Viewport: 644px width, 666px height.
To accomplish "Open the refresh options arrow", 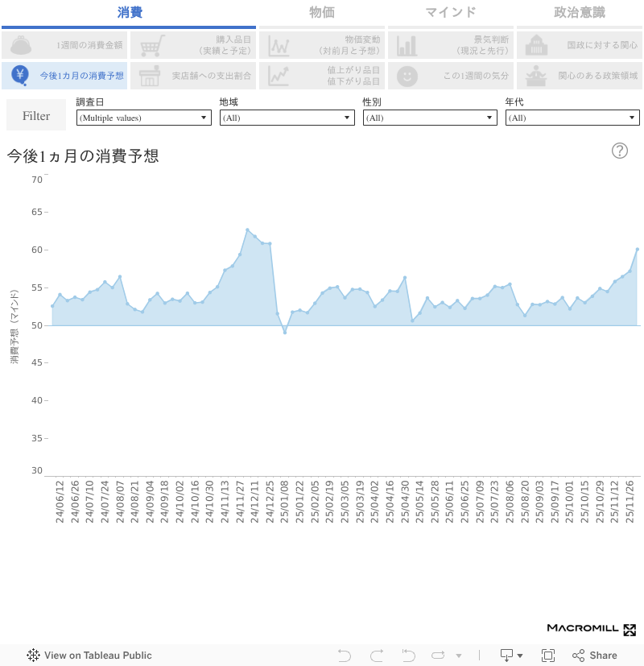I will click(x=459, y=656).
